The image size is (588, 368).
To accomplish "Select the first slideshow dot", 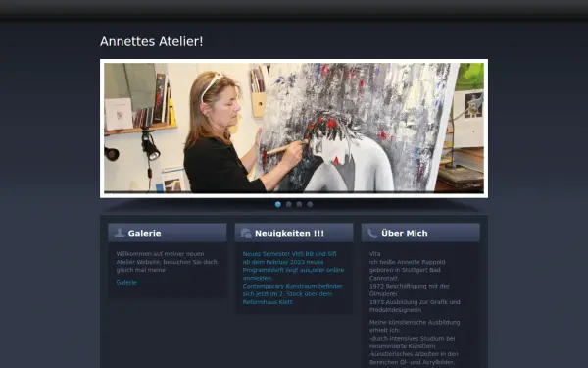I will point(278,204).
